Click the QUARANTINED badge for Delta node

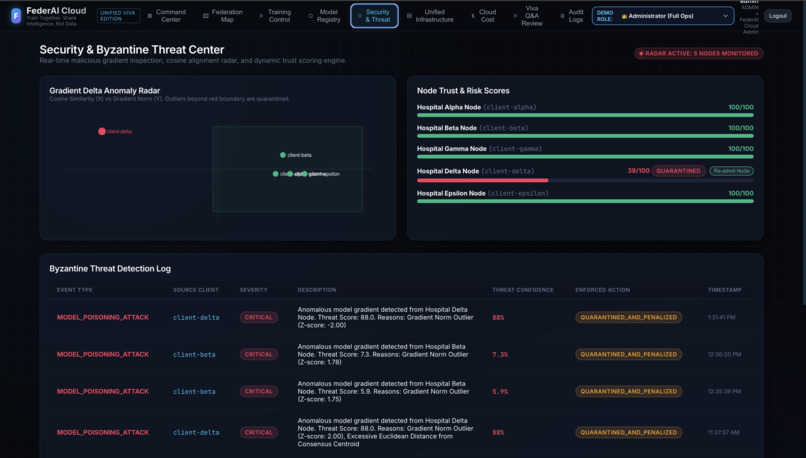[678, 171]
